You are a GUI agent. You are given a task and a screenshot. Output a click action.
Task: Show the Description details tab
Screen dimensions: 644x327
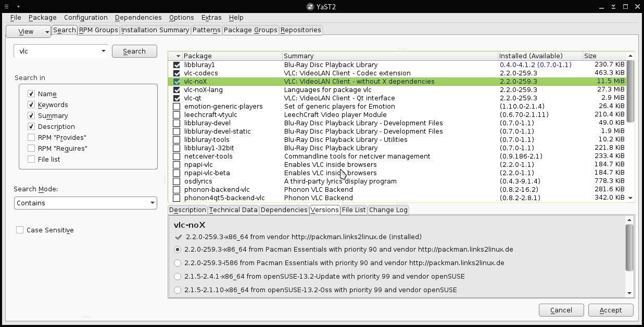[x=187, y=210]
